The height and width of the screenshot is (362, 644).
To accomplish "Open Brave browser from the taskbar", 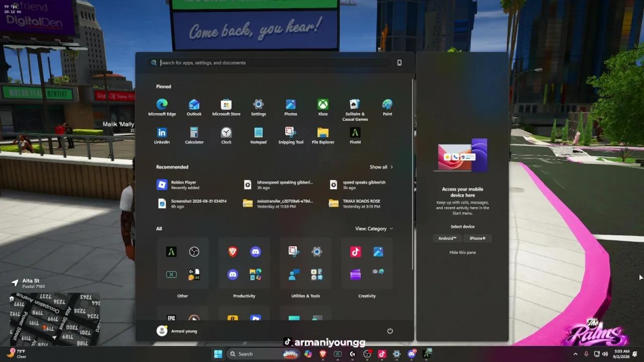I will 323,354.
